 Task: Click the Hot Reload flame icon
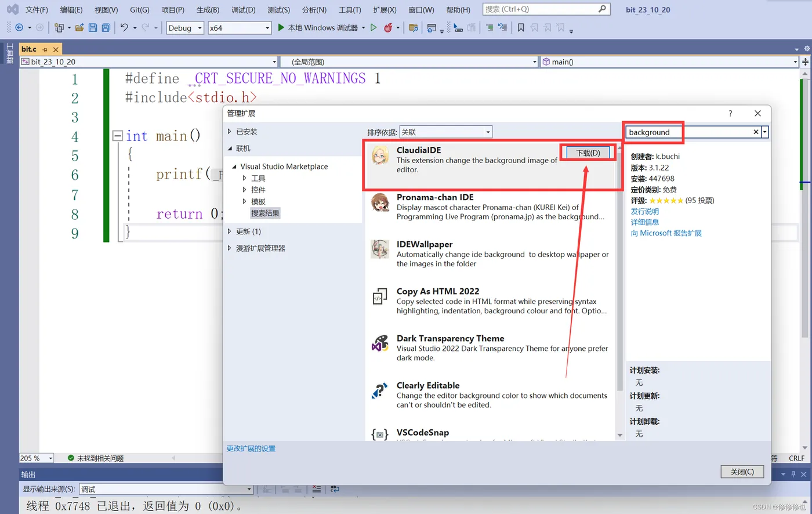388,27
